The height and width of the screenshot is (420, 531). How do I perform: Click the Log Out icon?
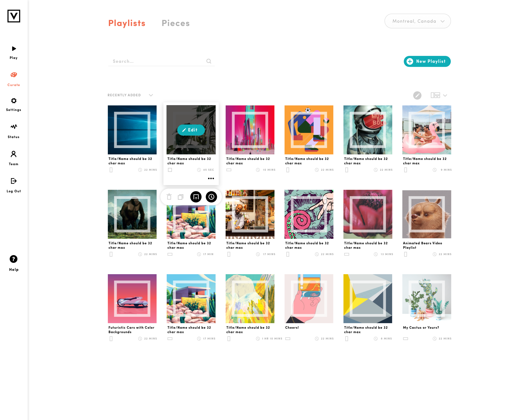14,181
